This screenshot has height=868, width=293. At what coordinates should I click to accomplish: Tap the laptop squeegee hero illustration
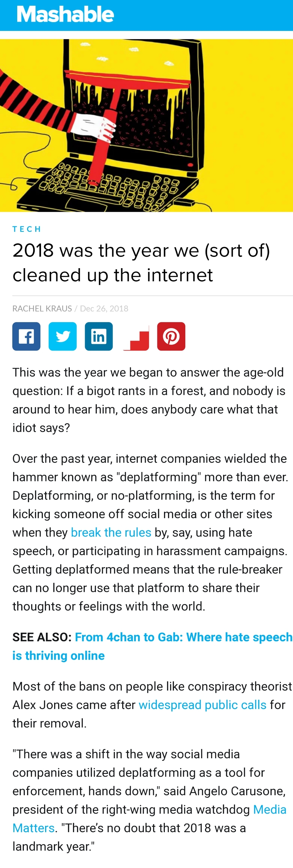[x=146, y=125]
